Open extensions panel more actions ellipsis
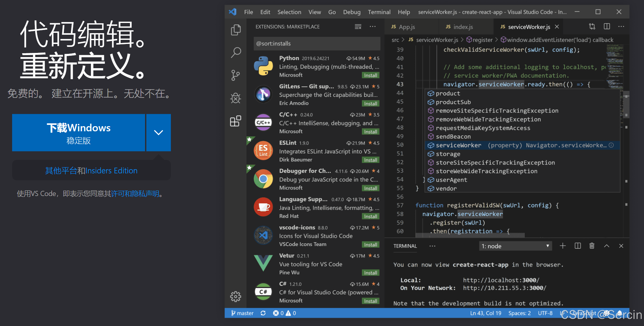This screenshot has height=326, width=644. pyautogui.click(x=372, y=26)
